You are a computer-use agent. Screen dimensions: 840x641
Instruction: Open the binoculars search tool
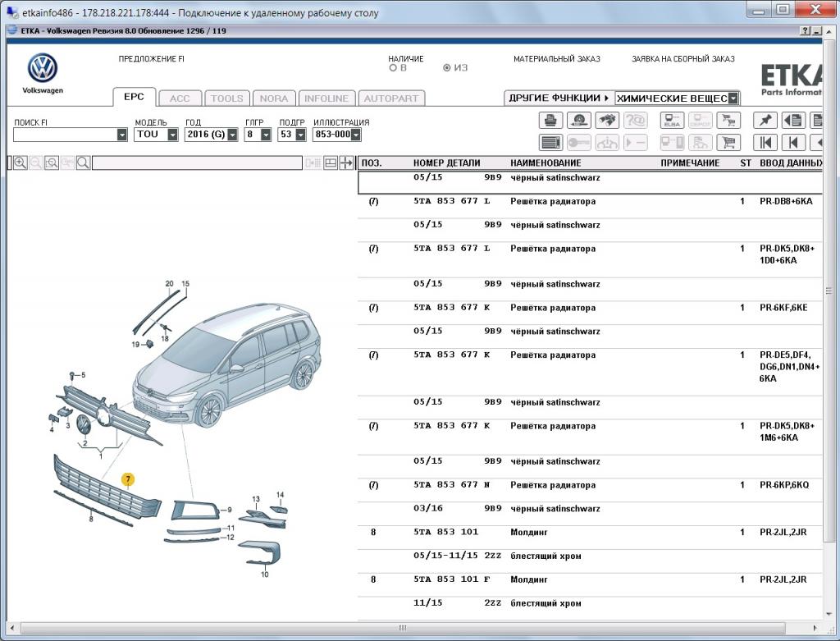[607, 120]
